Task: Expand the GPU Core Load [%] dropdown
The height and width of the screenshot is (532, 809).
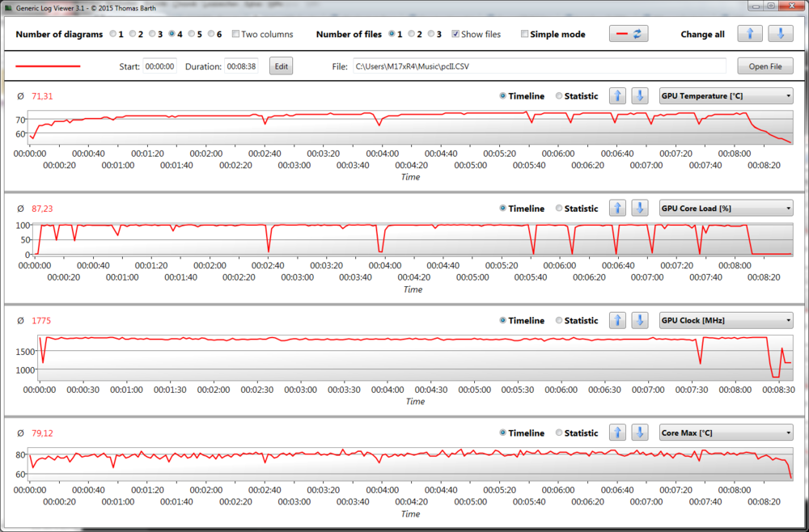Action: click(726, 209)
